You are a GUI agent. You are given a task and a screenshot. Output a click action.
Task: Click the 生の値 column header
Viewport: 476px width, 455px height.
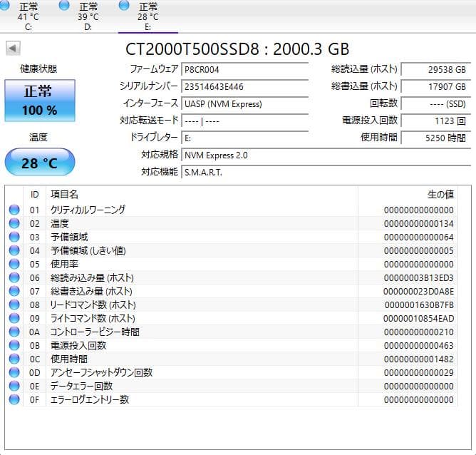439,194
